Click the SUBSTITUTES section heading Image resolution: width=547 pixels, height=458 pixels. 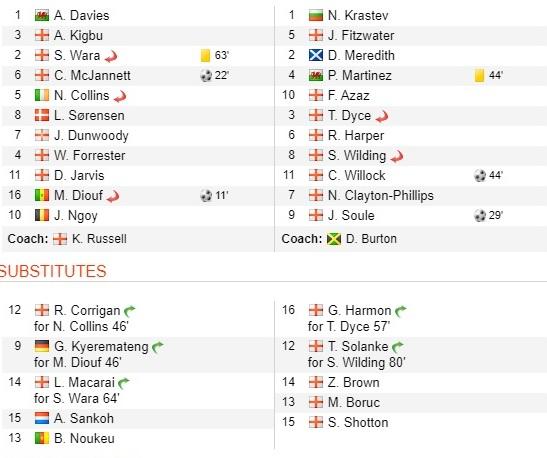(53, 271)
